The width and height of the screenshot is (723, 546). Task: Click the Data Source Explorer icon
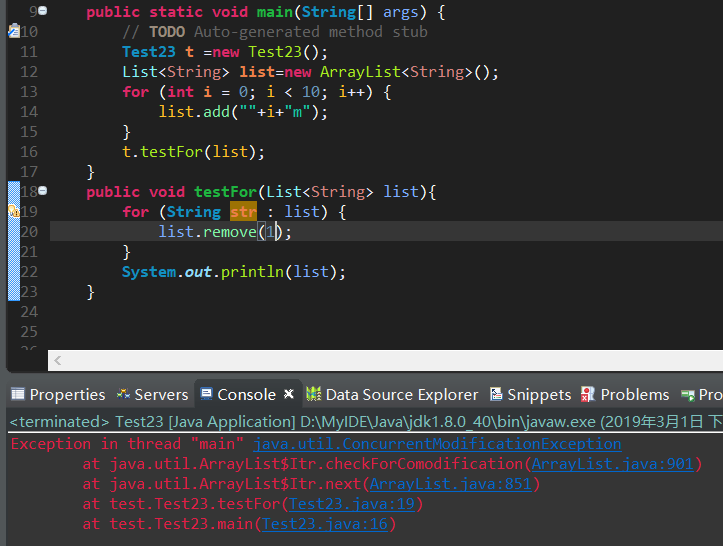click(x=314, y=394)
